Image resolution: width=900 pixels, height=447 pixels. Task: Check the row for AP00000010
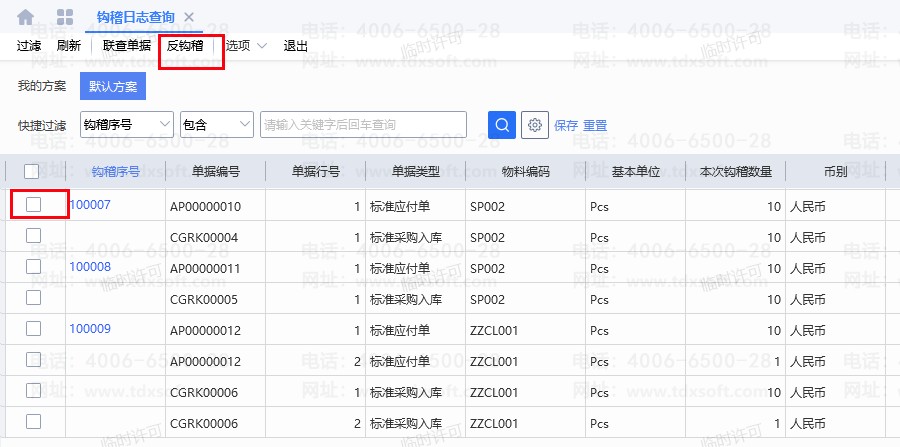(33, 204)
